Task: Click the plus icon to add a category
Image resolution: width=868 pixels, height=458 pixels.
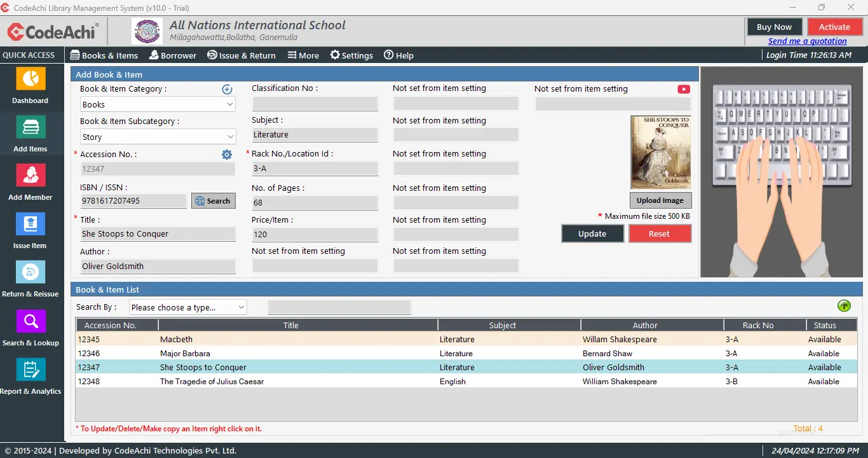Action: [x=227, y=89]
